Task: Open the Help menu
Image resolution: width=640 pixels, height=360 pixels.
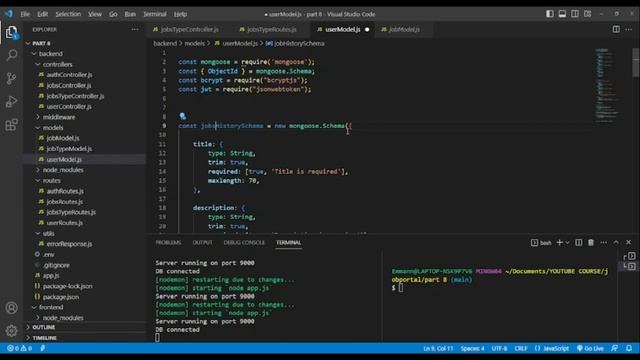Action: pyautogui.click(x=180, y=14)
